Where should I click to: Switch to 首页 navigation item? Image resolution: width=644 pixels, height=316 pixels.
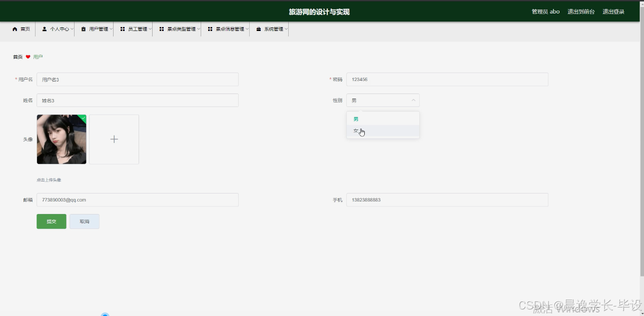22,28
